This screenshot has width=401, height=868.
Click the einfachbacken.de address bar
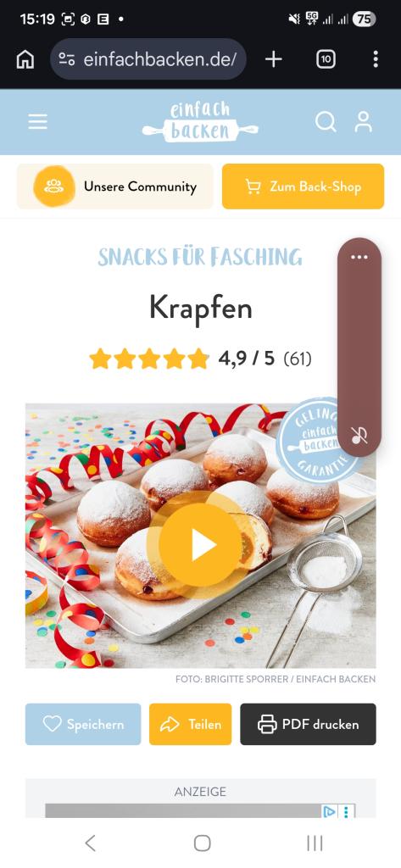(148, 59)
